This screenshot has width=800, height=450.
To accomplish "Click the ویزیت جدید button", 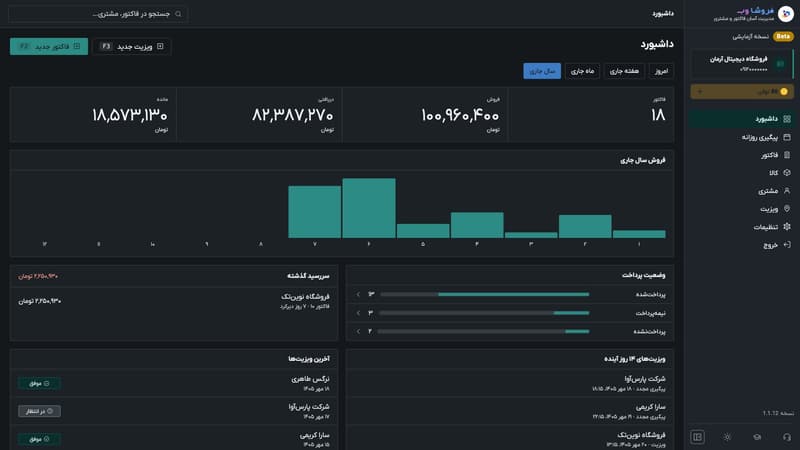I will point(132,46).
